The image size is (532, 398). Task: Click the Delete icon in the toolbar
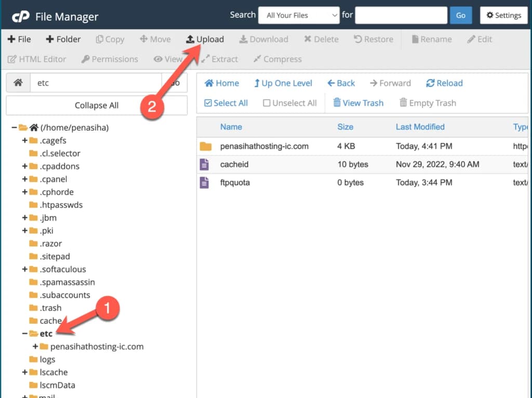point(321,39)
